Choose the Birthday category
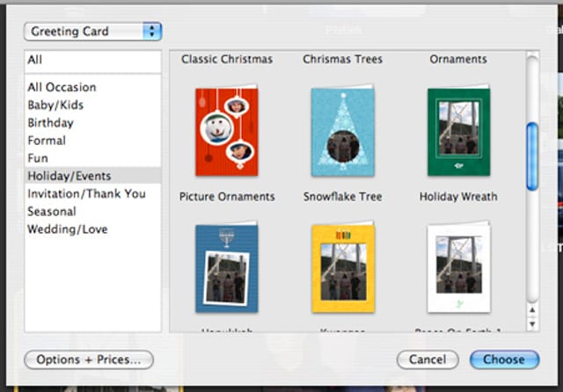 pyautogui.click(x=92, y=123)
